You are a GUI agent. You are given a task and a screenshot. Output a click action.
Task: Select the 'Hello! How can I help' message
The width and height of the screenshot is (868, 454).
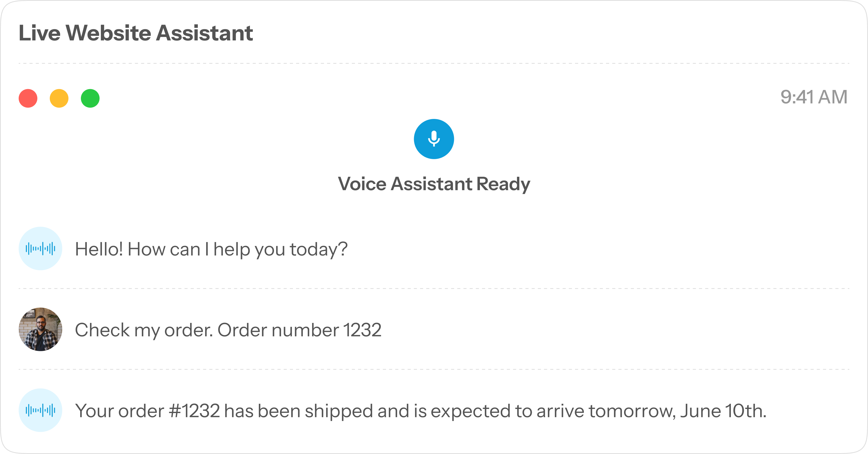coord(211,249)
